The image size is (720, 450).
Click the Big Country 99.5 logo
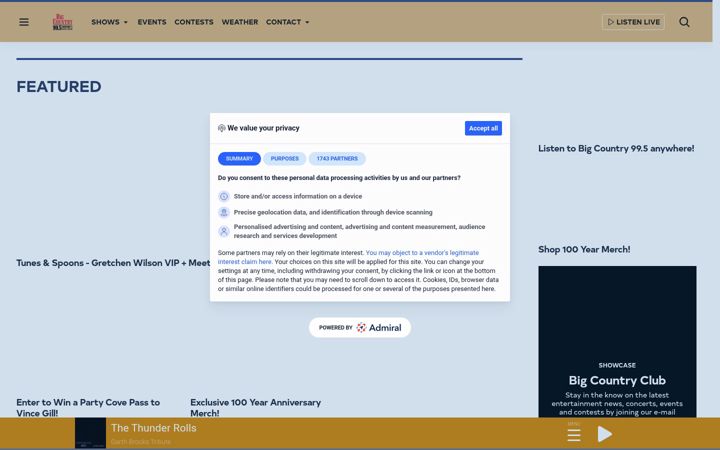(x=62, y=22)
